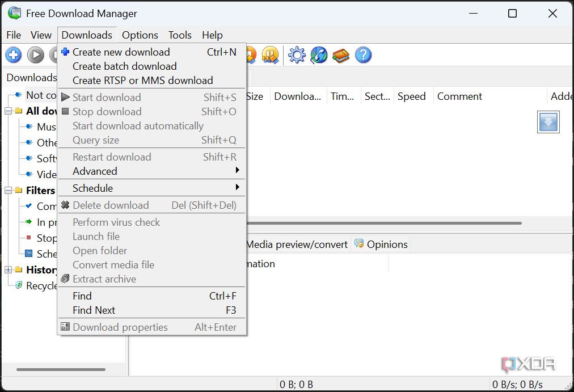
Task: Click the Free Download Manager title bar icon
Action: 15,13
